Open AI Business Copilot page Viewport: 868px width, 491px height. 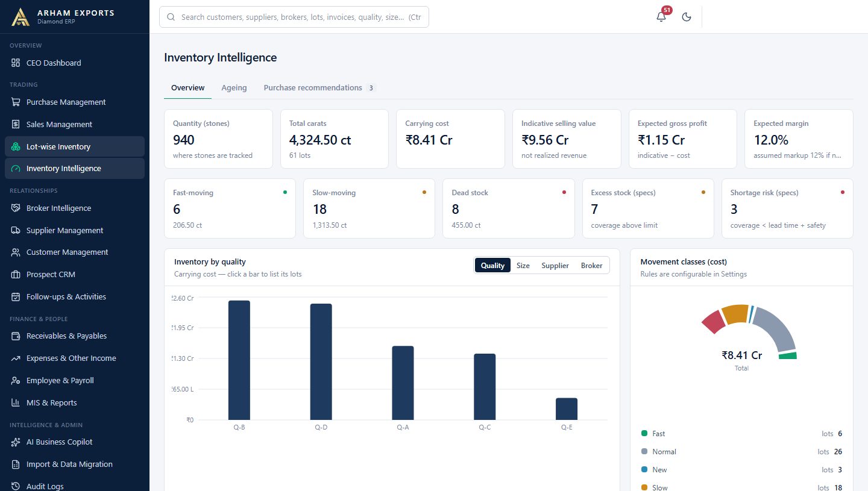(75, 442)
